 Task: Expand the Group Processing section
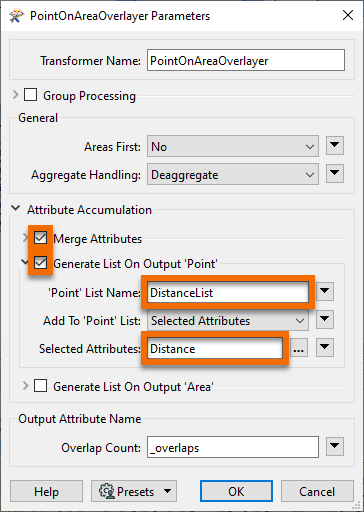coord(15,95)
